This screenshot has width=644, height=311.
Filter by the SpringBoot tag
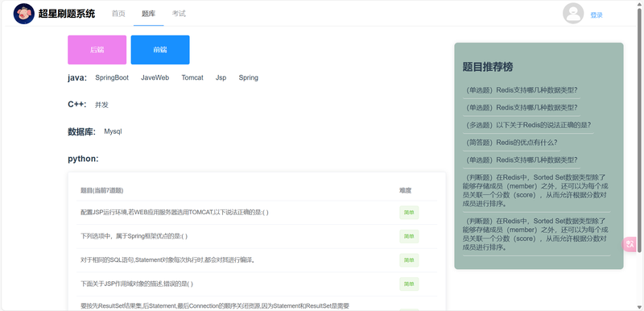112,77
